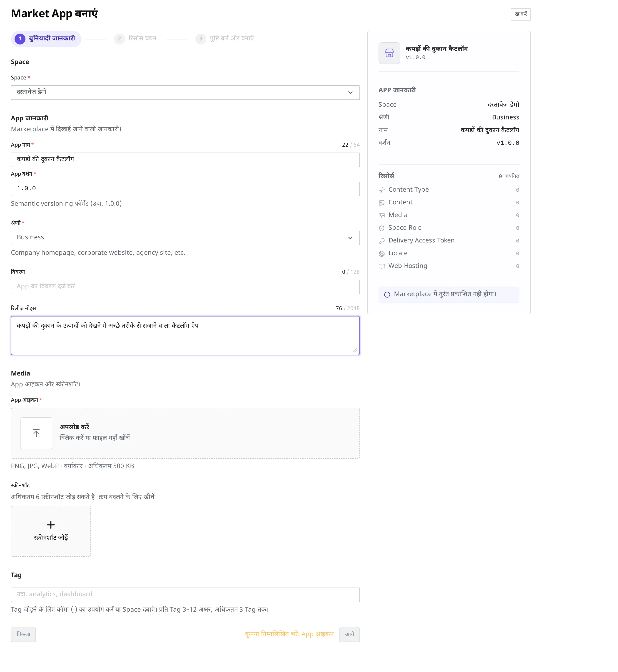Click the अपलोड करें drop zone label
618x672 pixels.
(74, 427)
